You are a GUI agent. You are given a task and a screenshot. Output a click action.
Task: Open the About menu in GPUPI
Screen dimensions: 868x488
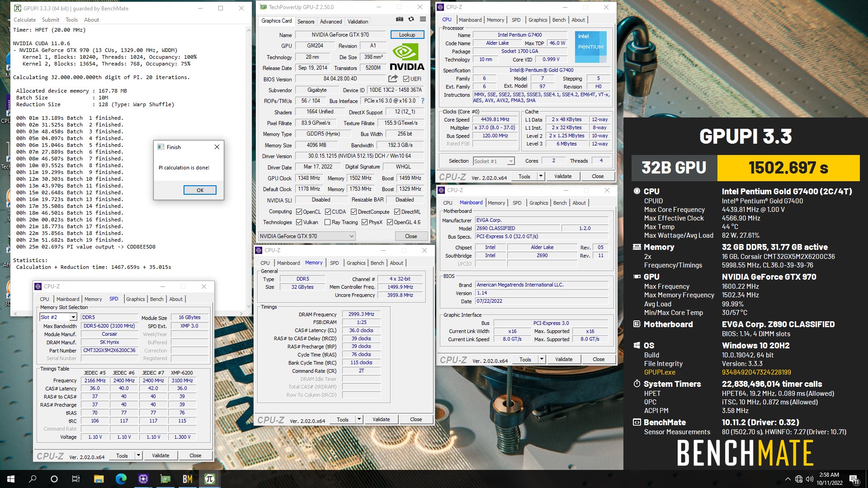91,20
